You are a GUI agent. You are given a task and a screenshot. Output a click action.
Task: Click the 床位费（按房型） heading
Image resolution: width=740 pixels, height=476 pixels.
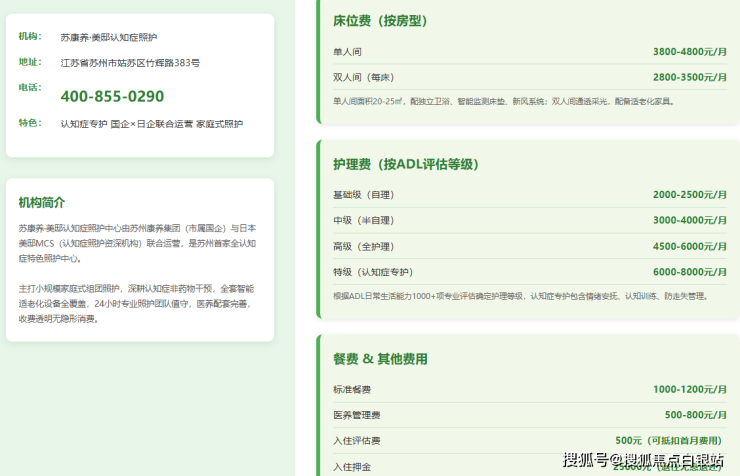click(380, 21)
